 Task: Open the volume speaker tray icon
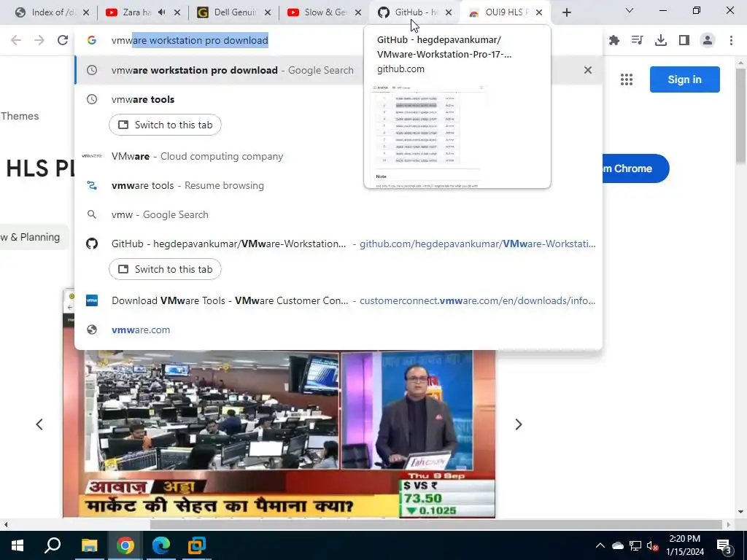click(x=652, y=545)
